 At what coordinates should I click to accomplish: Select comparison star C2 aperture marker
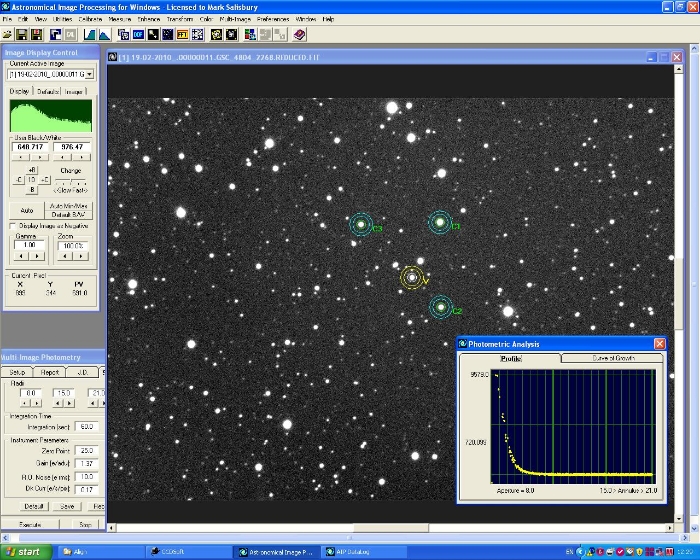click(440, 307)
